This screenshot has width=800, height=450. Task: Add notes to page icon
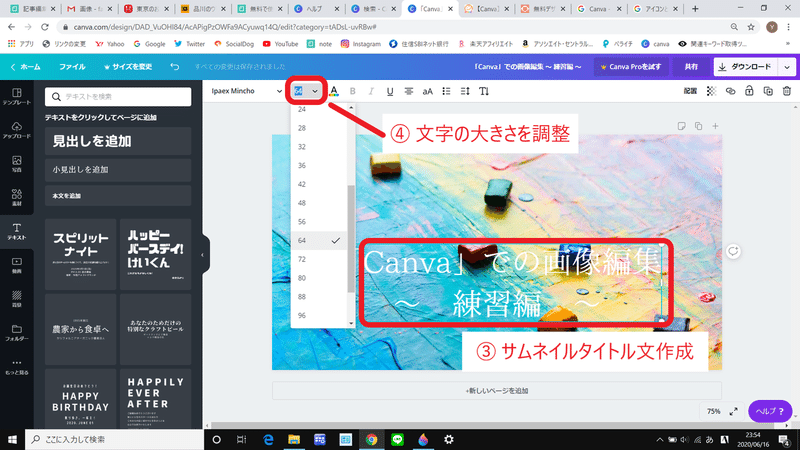(681, 126)
